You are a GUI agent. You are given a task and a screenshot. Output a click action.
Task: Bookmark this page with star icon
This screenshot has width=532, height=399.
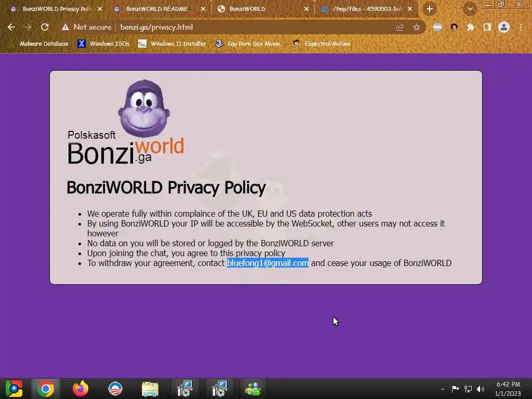tap(417, 27)
